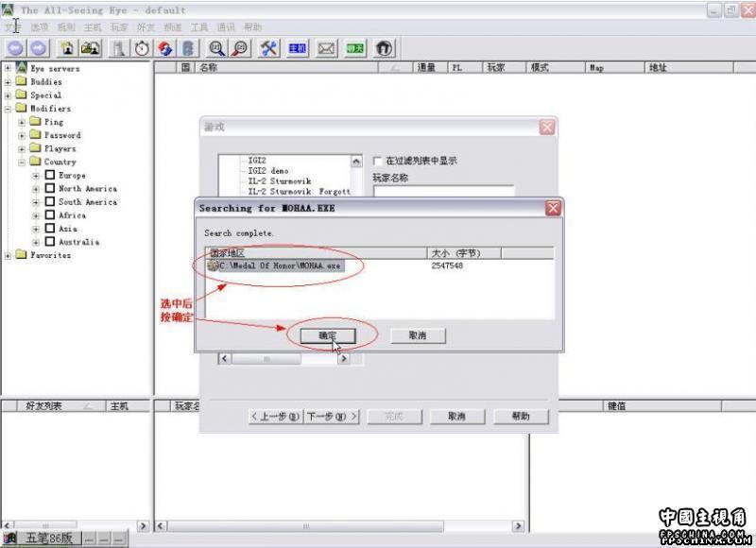The image size is (756, 548).
Task: Tick the Asia checkbox
Action: (50, 228)
